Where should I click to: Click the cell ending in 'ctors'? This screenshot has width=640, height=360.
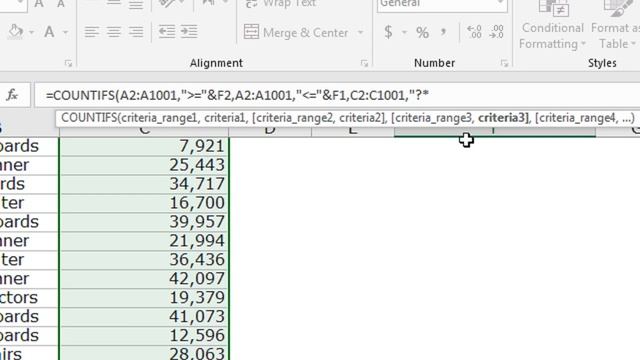click(x=29, y=298)
